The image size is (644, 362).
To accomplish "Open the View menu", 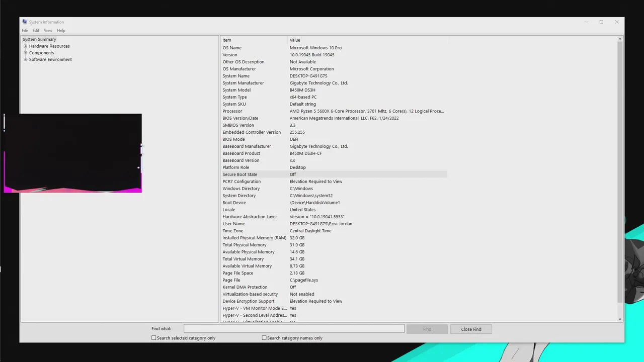I will 48,31.
